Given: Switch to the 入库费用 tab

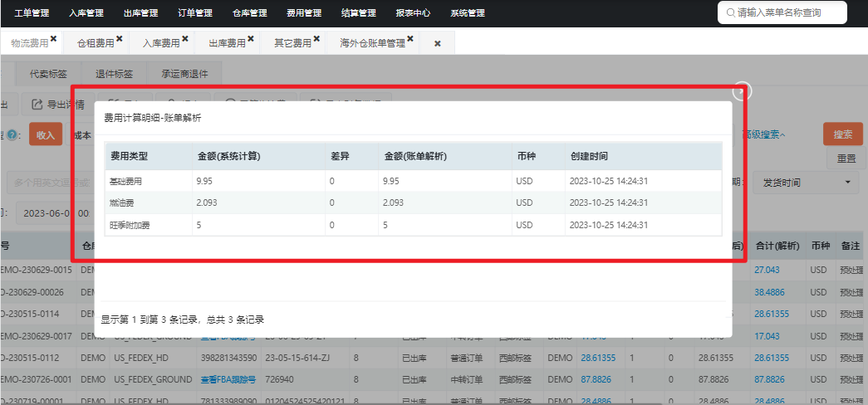Looking at the screenshot, I should pos(162,43).
